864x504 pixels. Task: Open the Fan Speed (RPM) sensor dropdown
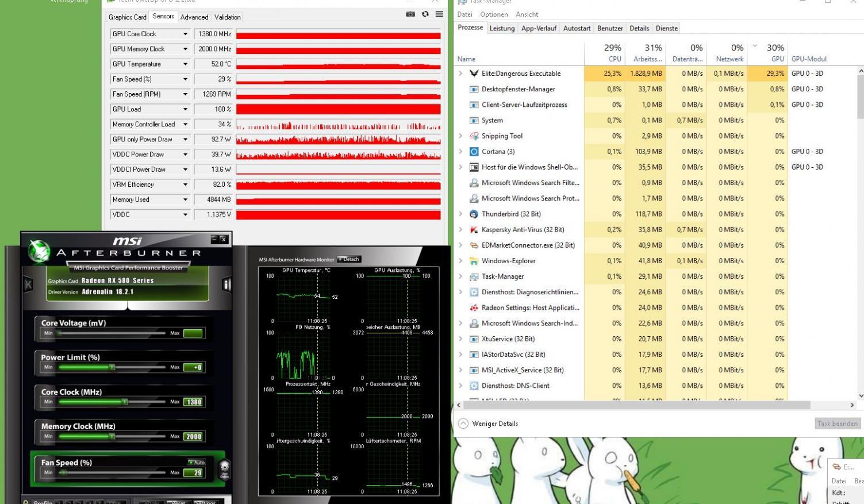point(185,94)
